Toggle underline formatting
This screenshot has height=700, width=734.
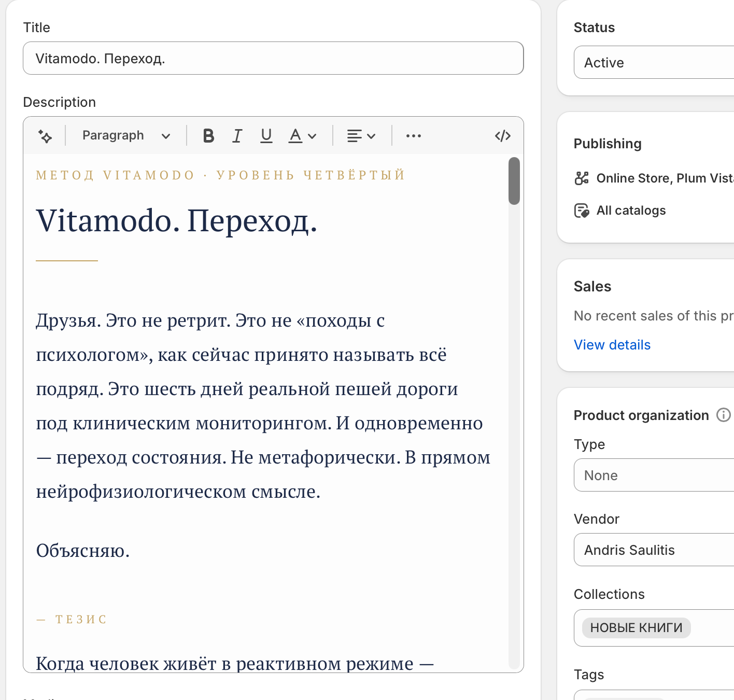click(x=266, y=136)
